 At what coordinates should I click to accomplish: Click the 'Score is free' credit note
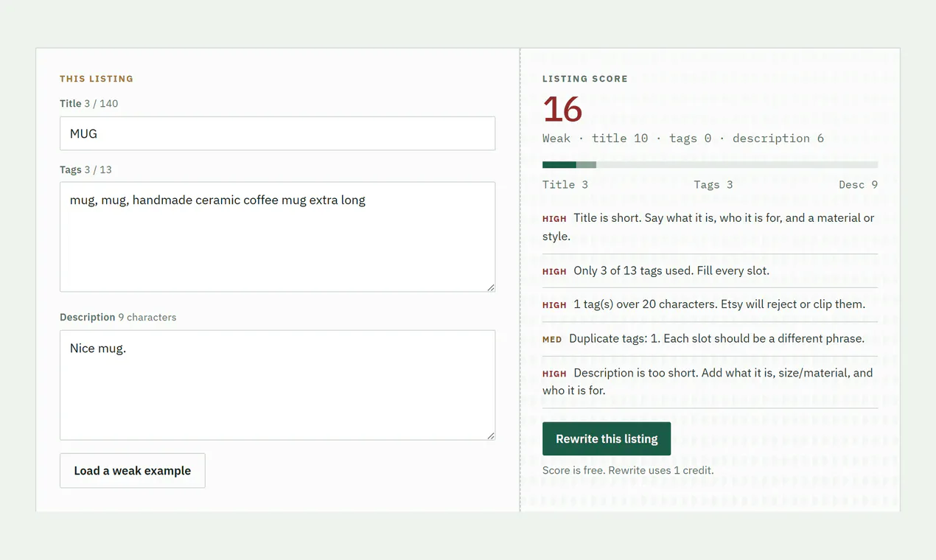pyautogui.click(x=628, y=470)
